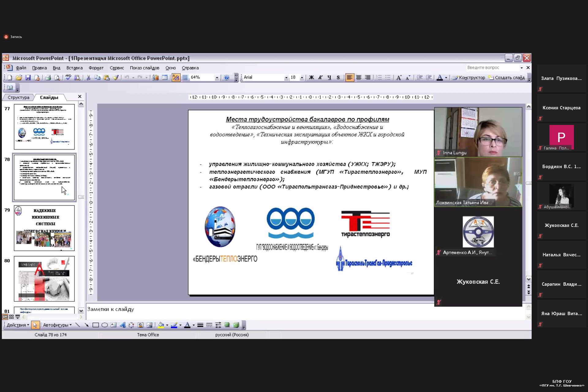Image resolution: width=588 pixels, height=392 pixels.
Task: Select the Arrow drawing tool
Action: click(x=87, y=325)
